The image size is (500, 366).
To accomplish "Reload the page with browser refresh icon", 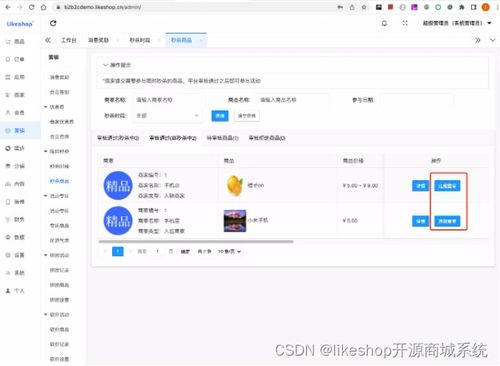I will pos(32,7).
